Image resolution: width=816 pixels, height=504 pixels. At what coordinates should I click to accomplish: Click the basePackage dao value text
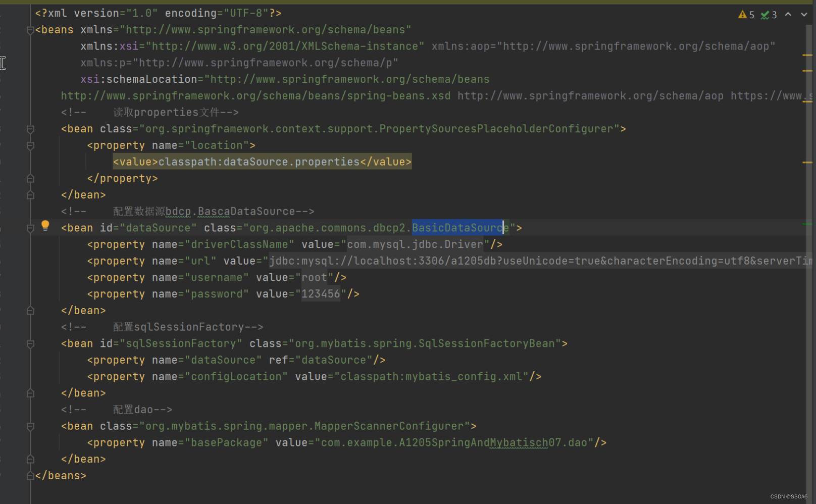454,442
